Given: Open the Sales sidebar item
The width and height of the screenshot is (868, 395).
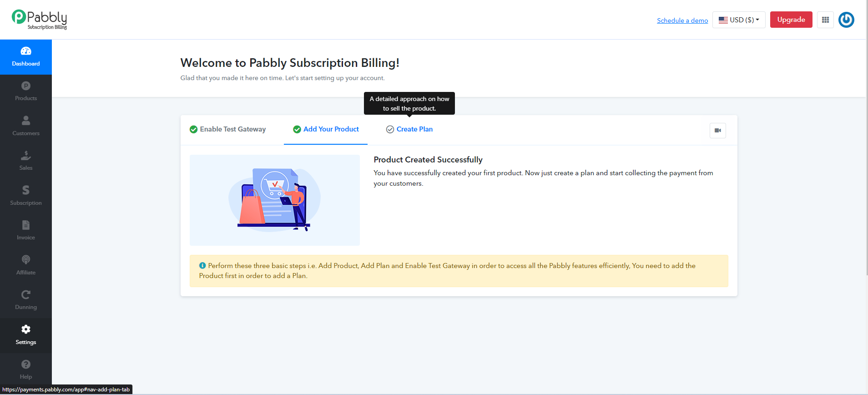Looking at the screenshot, I should tap(26, 161).
